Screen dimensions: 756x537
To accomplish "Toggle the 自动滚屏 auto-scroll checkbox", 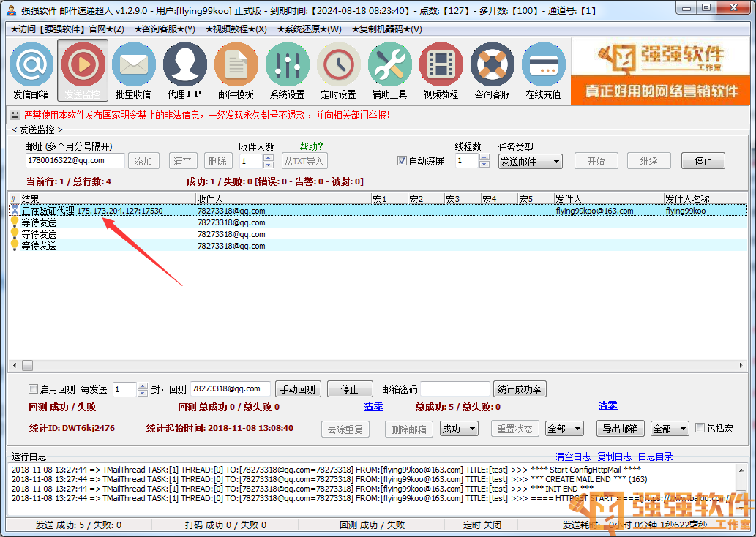I will tap(402, 160).
